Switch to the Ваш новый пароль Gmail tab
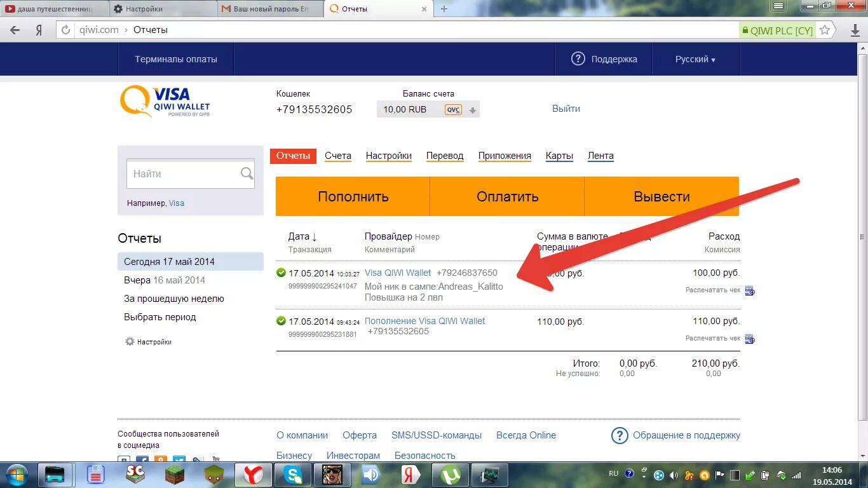The width and height of the screenshot is (868, 488). coord(269,9)
